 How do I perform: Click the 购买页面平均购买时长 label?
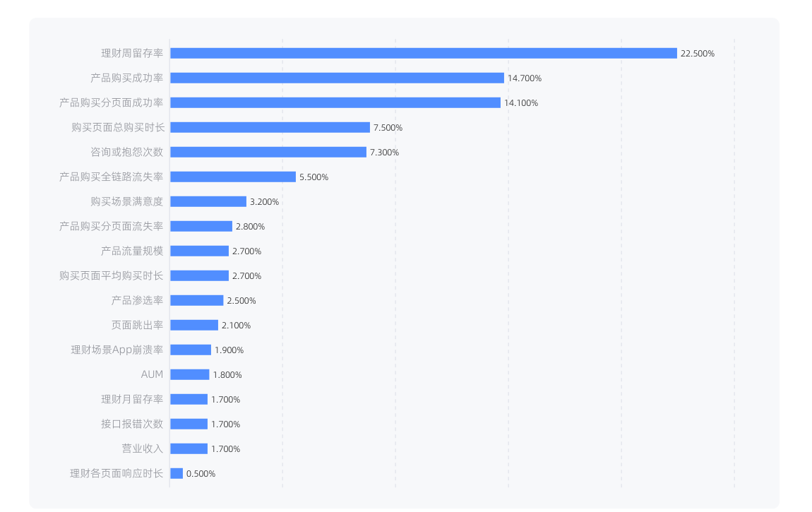tap(112, 275)
